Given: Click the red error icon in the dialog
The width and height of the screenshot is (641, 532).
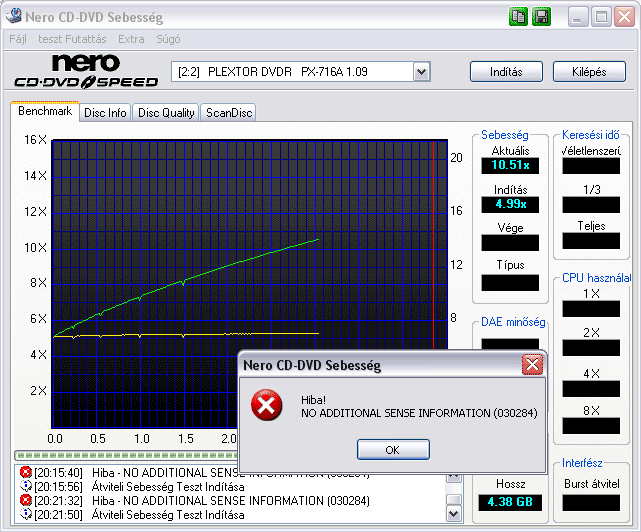Looking at the screenshot, I should 267,405.
